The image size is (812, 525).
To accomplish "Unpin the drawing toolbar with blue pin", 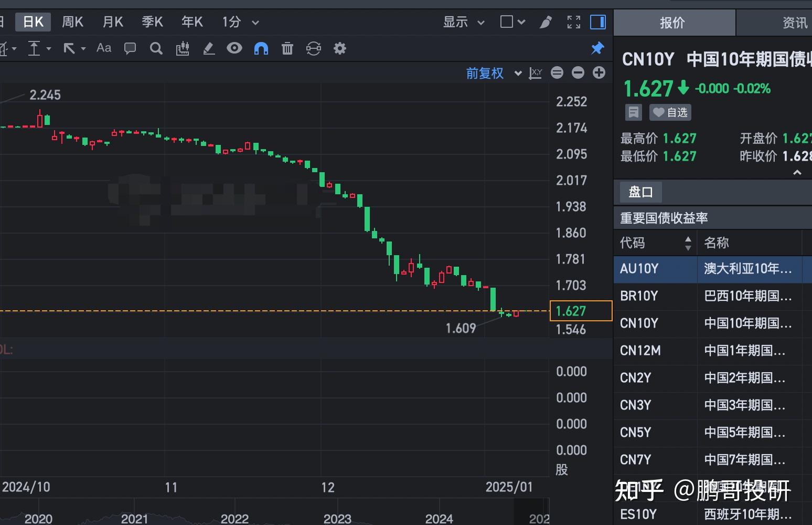I will 597,48.
